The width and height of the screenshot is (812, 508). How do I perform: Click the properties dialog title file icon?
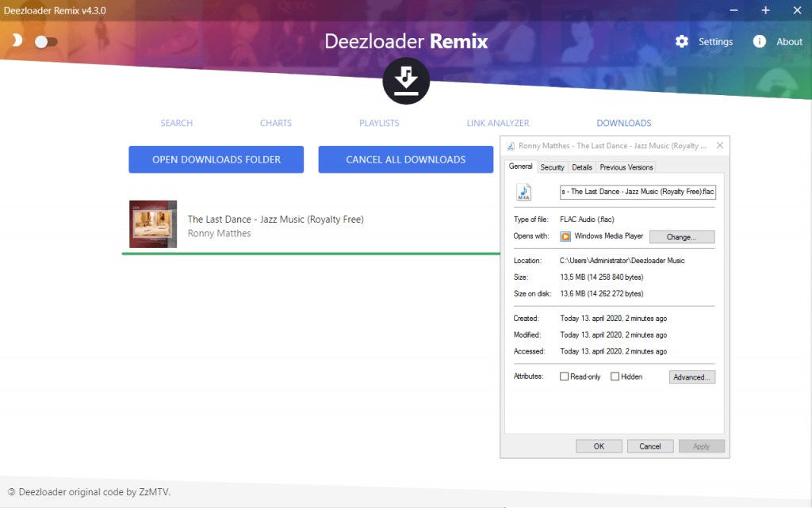pos(511,146)
